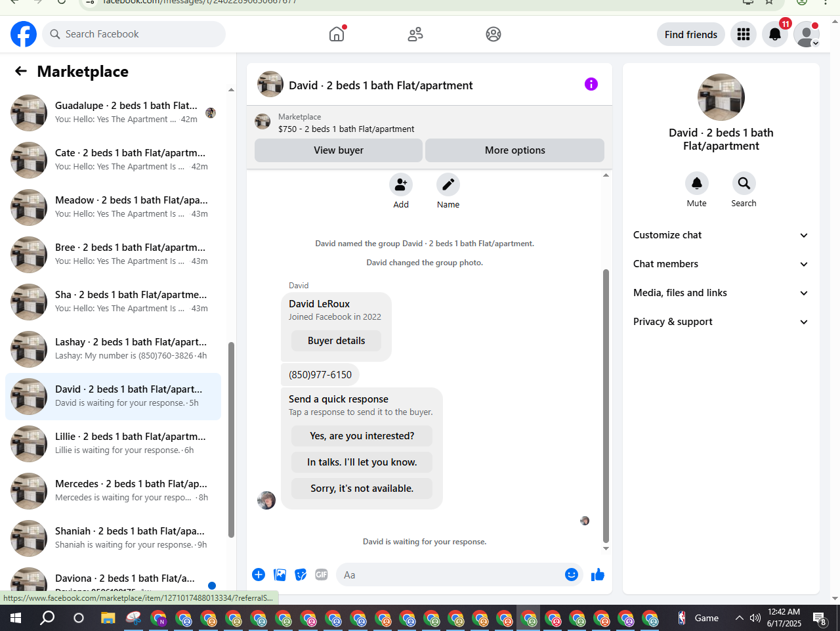The height and width of the screenshot is (631, 840).
Task: Click the Find friends button
Action: click(691, 34)
